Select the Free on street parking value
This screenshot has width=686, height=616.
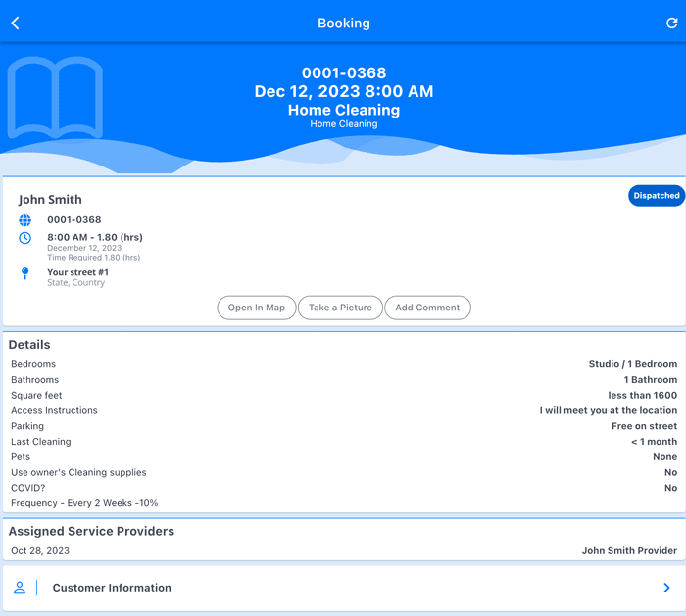(x=645, y=426)
